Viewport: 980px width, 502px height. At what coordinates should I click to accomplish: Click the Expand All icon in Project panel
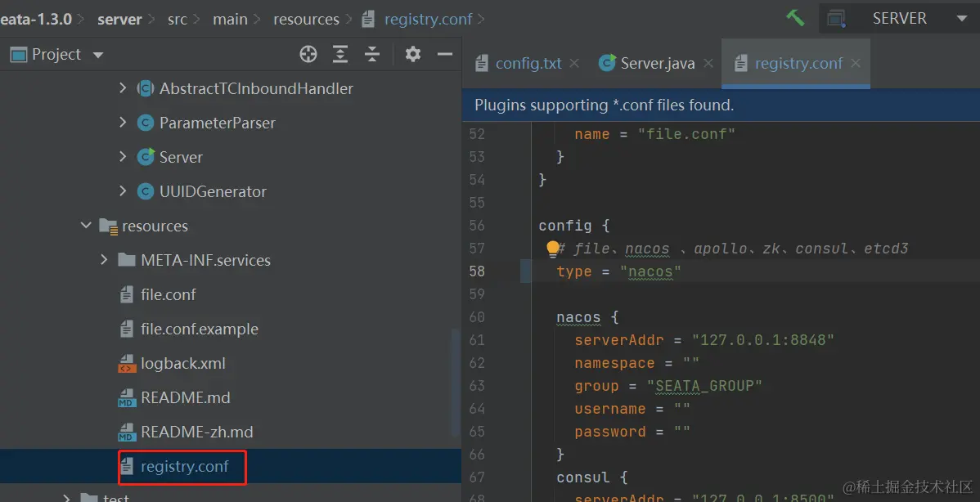[340, 54]
